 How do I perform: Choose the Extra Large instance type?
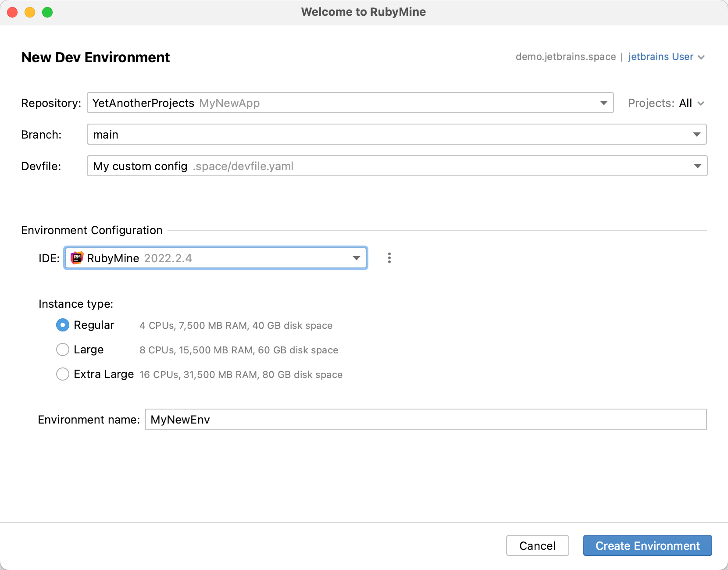(63, 374)
